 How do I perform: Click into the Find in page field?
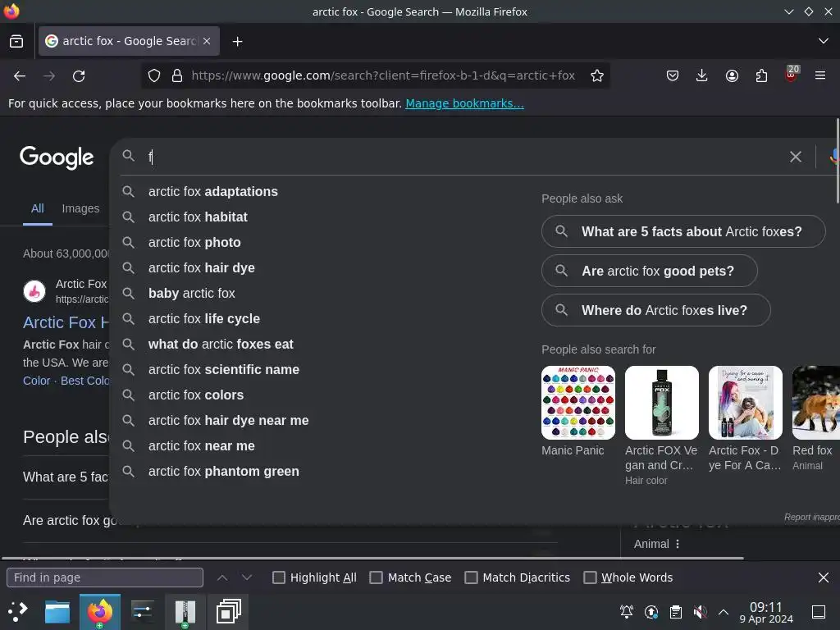105,577
